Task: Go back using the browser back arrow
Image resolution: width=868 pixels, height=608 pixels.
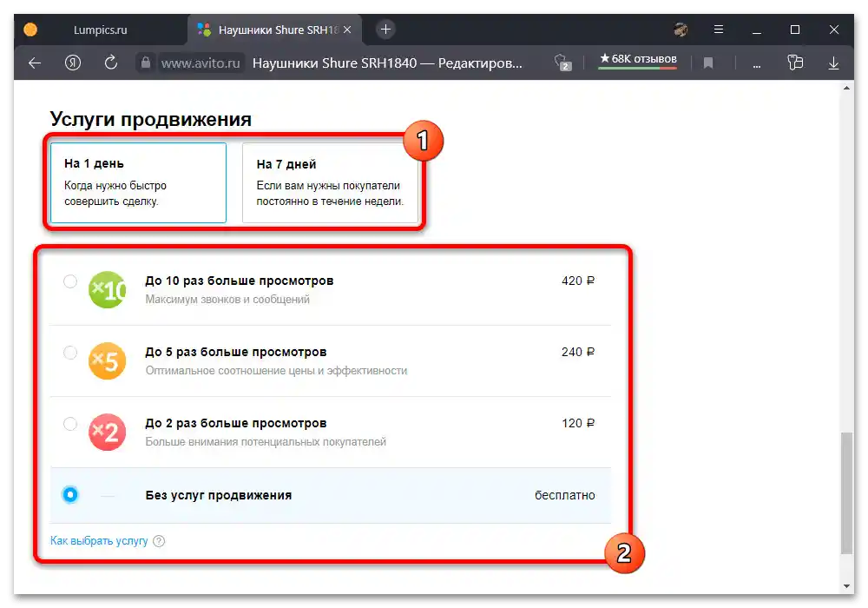Action: (x=35, y=63)
